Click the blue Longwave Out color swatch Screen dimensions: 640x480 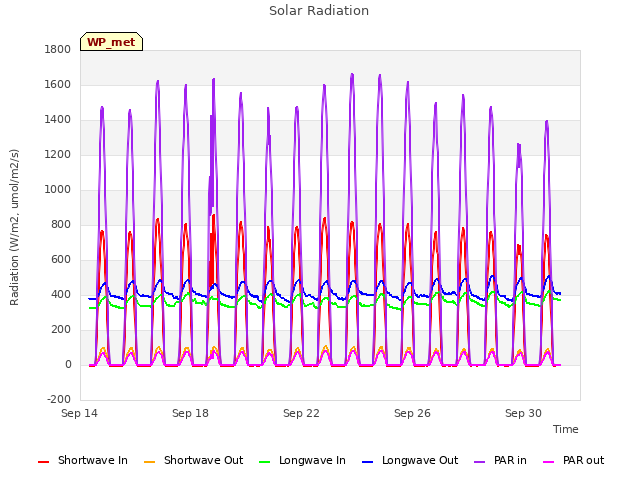[x=367, y=462]
